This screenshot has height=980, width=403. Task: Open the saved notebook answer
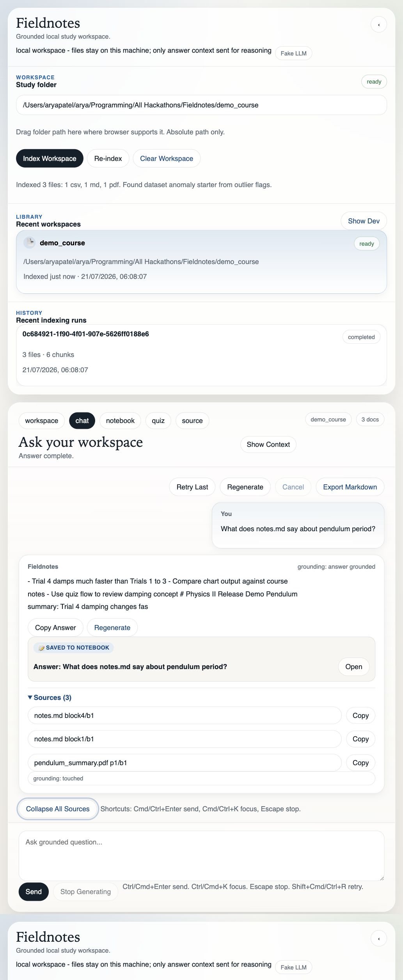(x=353, y=667)
